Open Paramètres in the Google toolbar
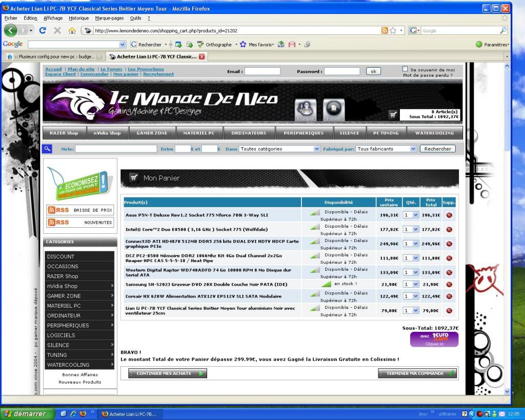 tap(492, 44)
